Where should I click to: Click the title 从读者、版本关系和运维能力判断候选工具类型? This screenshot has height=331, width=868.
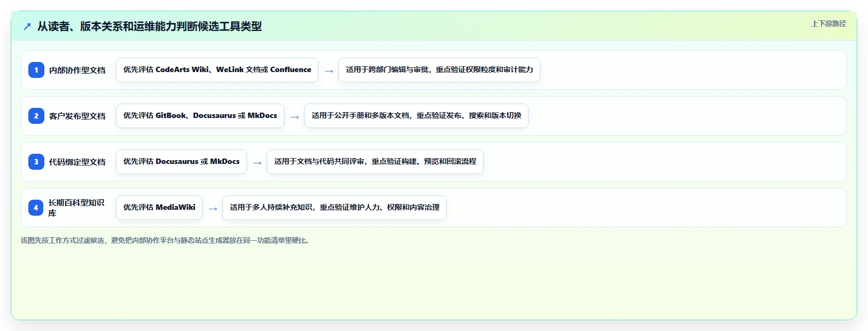pos(150,26)
